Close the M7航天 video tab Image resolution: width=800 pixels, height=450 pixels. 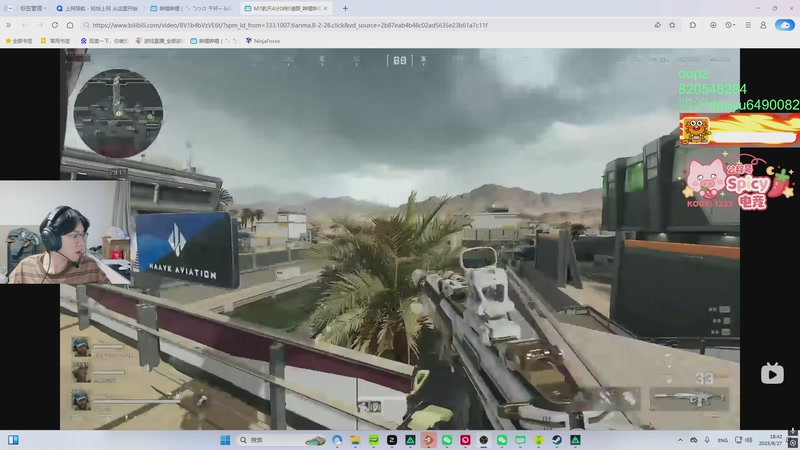[x=326, y=8]
